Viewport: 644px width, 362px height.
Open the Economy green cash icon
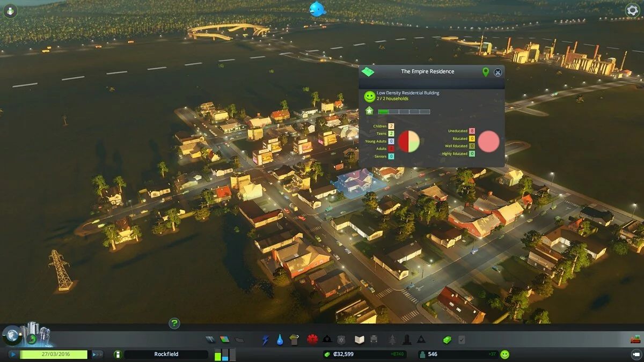(x=447, y=339)
